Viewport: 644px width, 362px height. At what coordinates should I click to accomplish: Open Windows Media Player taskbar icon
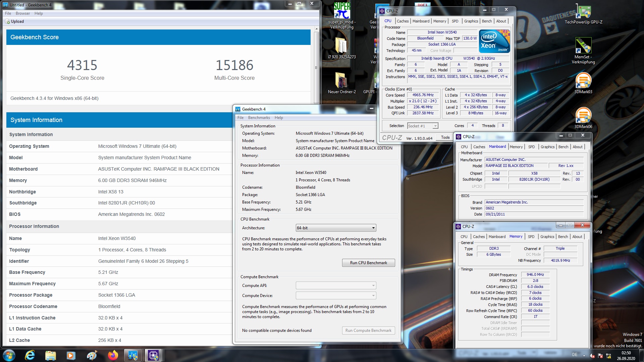pyautogui.click(x=71, y=355)
